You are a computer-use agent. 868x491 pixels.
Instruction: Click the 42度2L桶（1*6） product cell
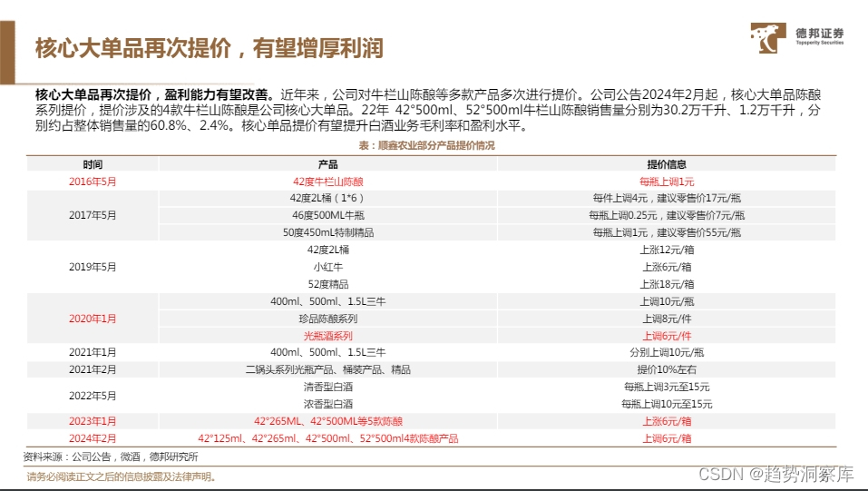point(327,199)
